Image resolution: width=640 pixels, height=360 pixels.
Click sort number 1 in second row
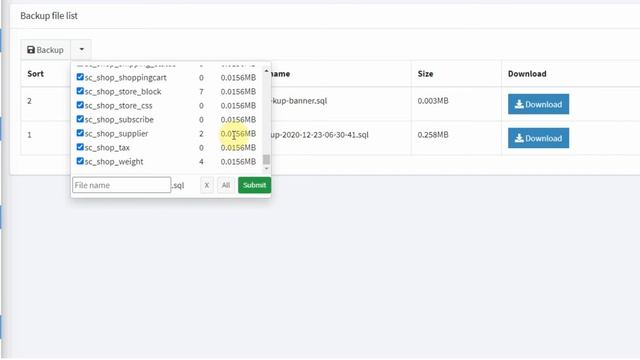coord(29,135)
